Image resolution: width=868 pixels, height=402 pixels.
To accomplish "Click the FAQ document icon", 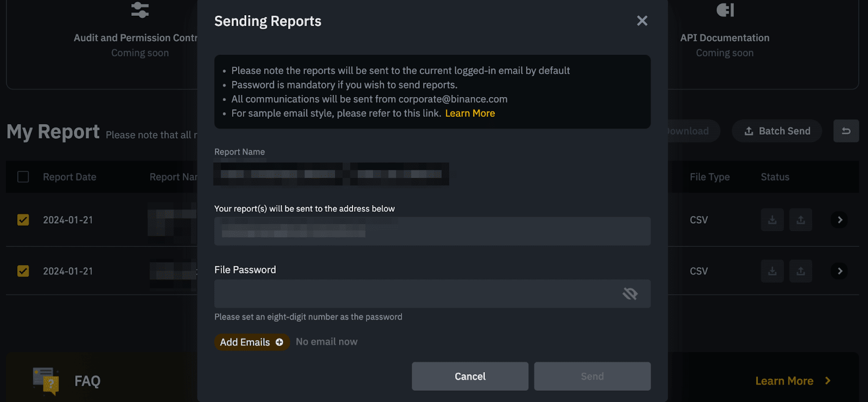I will click(46, 380).
